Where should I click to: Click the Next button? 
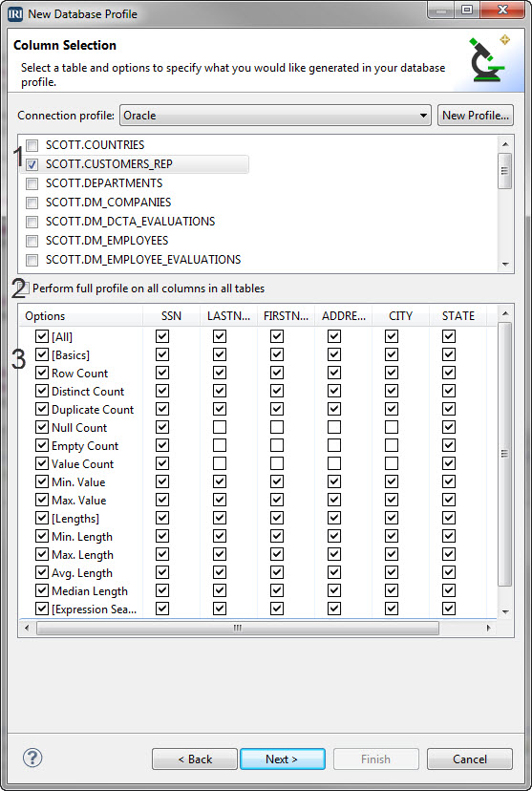(283, 759)
